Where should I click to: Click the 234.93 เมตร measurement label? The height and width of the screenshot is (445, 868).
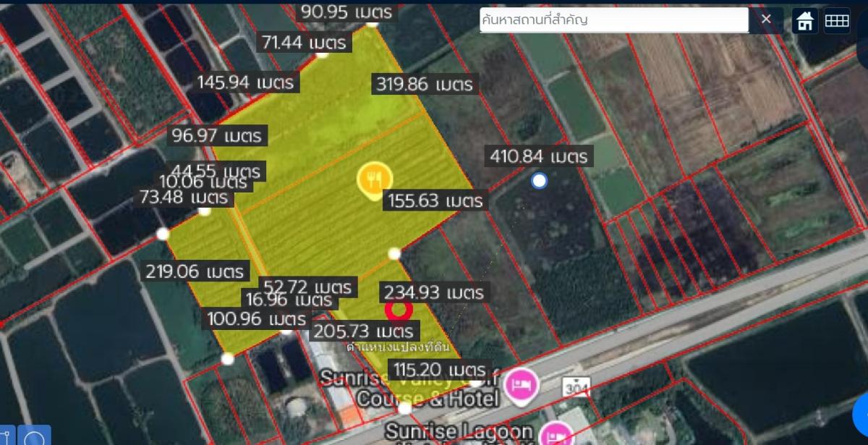[x=433, y=292]
